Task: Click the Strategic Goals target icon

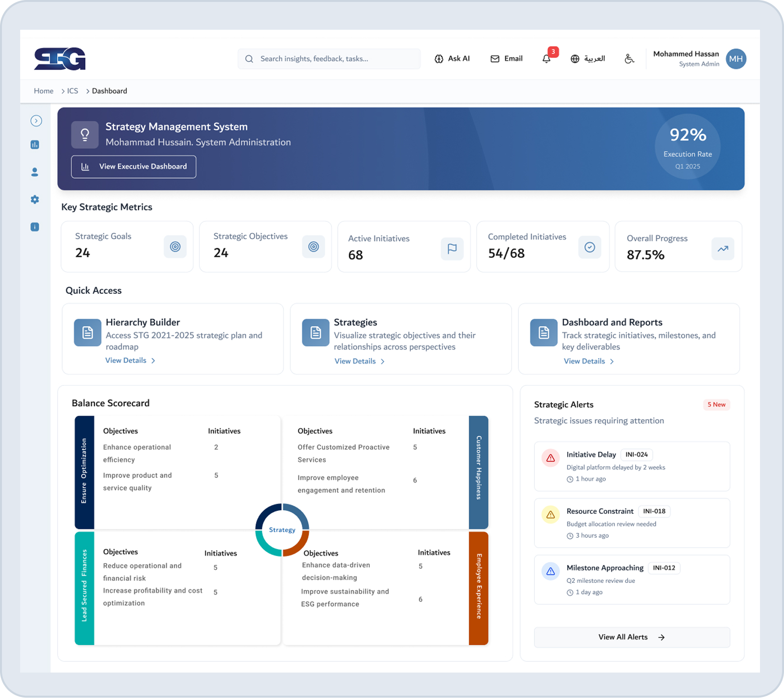Action: 175,246
